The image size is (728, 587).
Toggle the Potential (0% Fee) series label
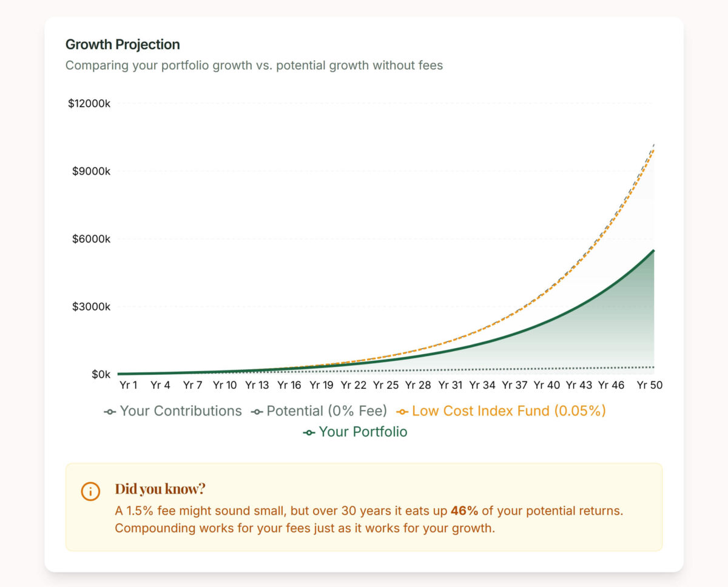327,411
